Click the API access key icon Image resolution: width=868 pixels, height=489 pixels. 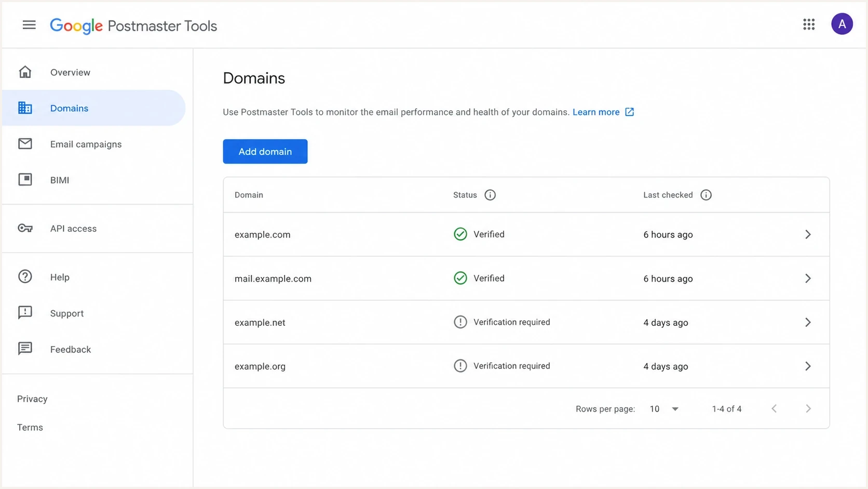(25, 228)
